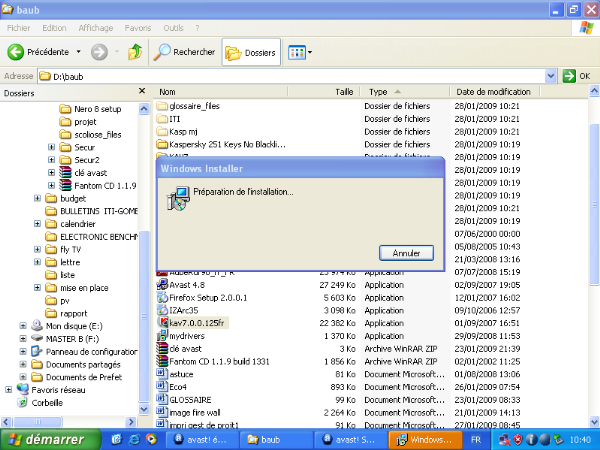The height and width of the screenshot is (450, 600).
Task: Open the Affichage menu
Action: click(96, 28)
